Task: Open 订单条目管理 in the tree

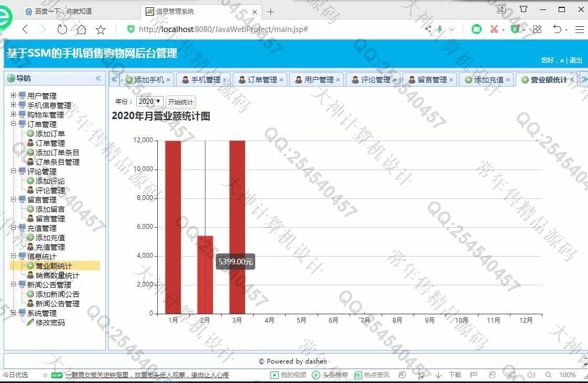Action: (x=57, y=162)
